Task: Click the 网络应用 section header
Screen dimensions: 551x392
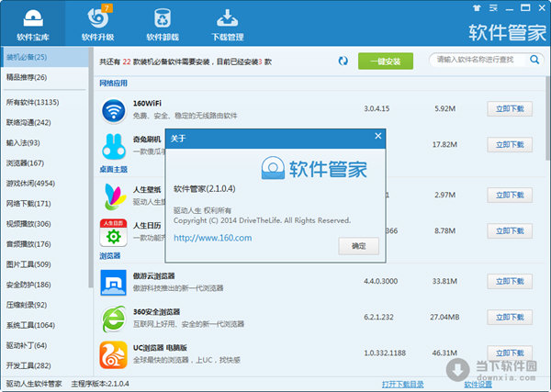Action: point(113,84)
